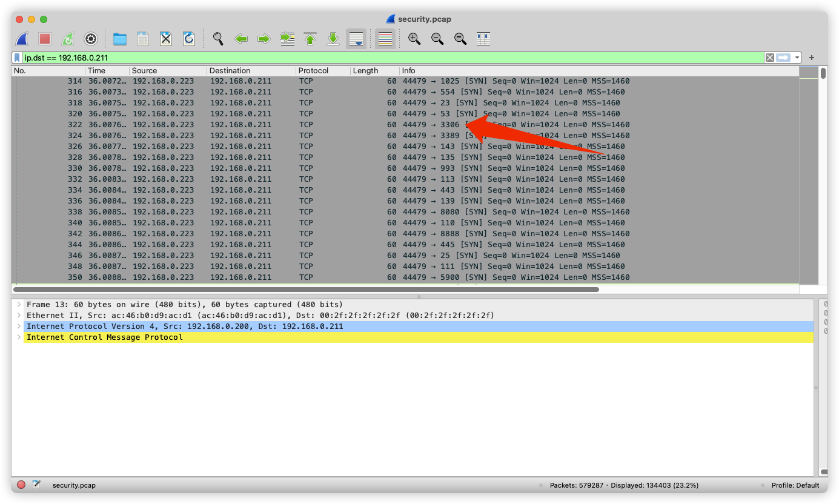Sort by Destination column header
Screen dimensions: 839x504
251,71
